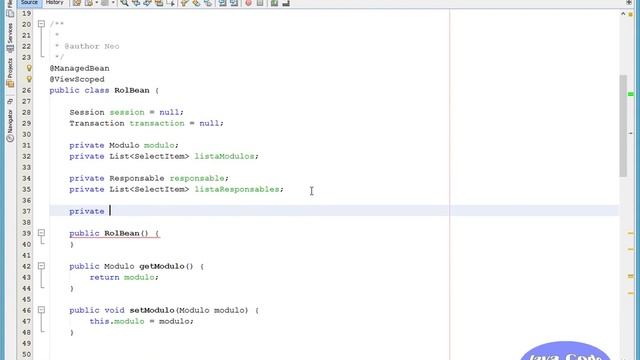Collapse the setModulo method fold at line 46
The image size is (640, 360).
pyautogui.click(x=41, y=310)
